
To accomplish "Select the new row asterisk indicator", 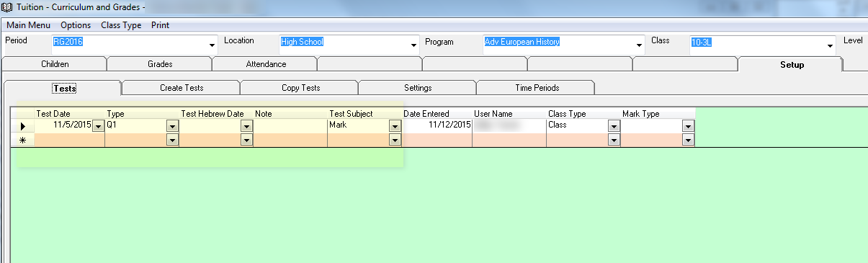I will pyautogui.click(x=22, y=140).
